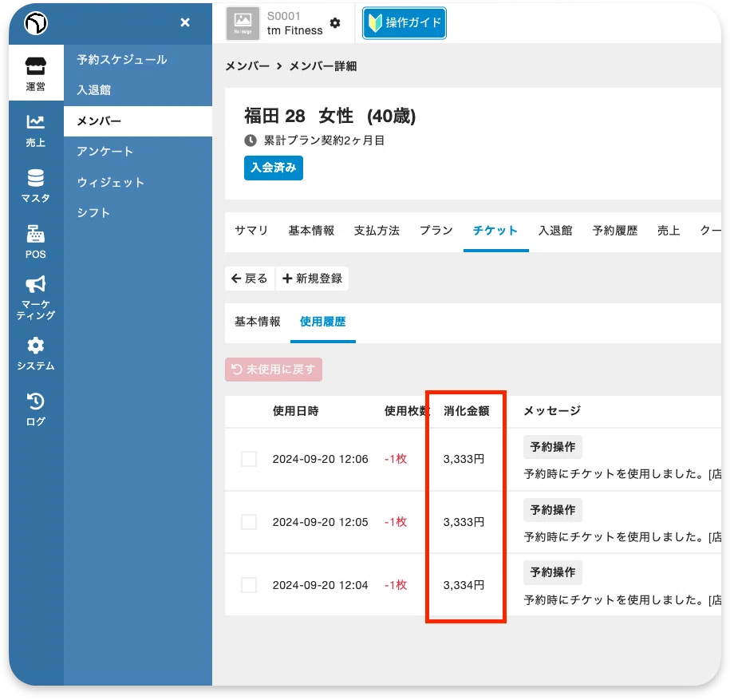Switch to the 入退館 member tab

pyautogui.click(x=555, y=231)
